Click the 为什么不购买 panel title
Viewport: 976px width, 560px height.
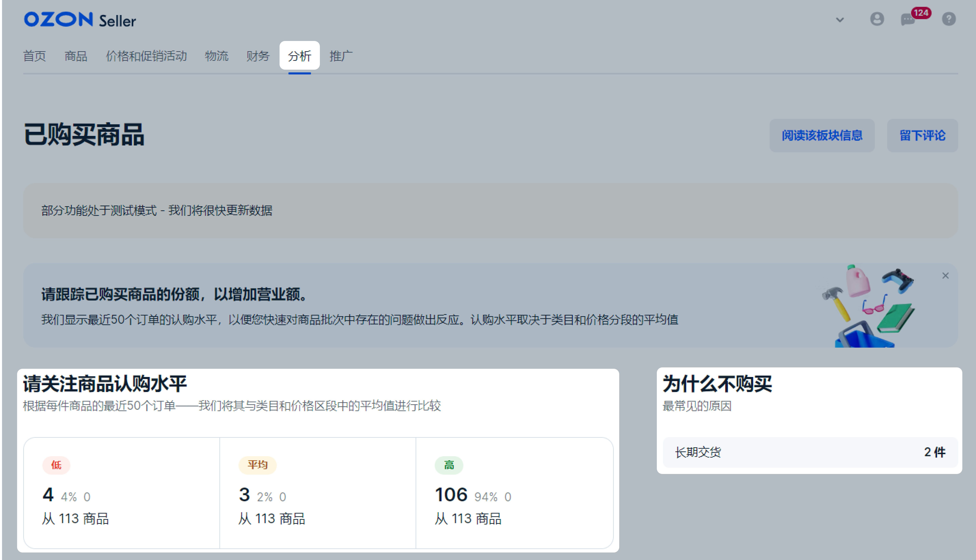click(717, 384)
